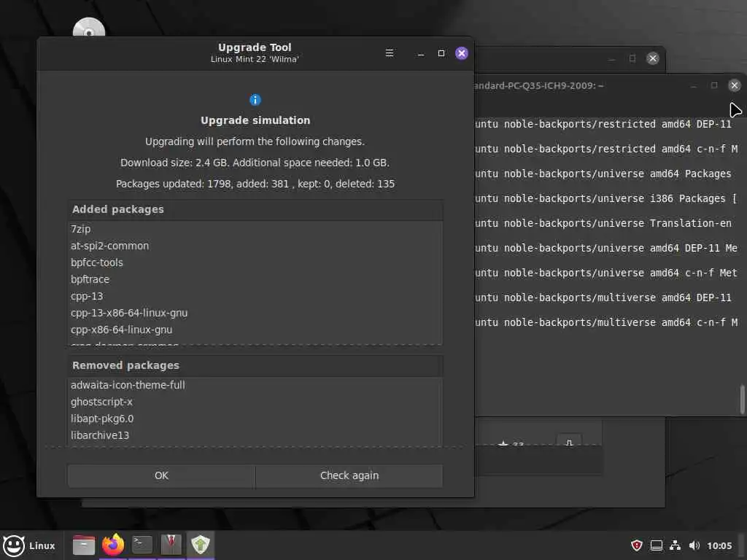The height and width of the screenshot is (560, 747).
Task: Confirm the upgrade simulation with OK
Action: point(161,475)
